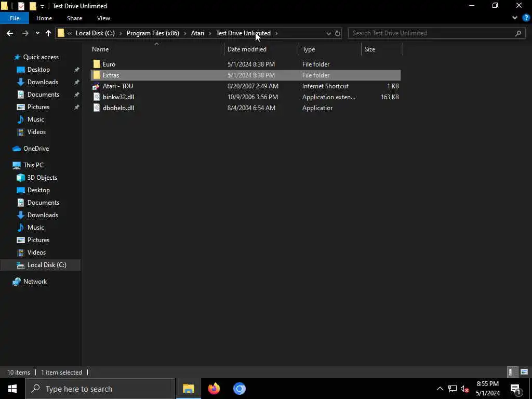532x399 pixels.
Task: Open the File ribbon tab
Action: [x=14, y=18]
